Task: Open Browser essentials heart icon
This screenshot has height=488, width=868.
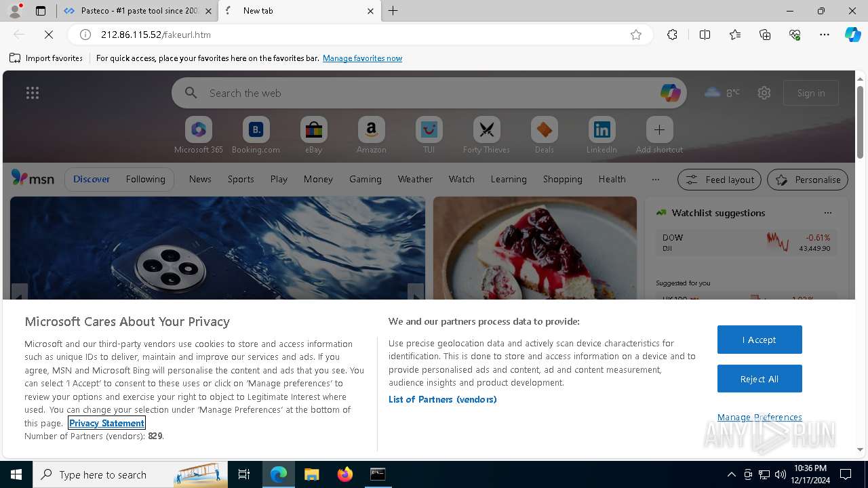Action: [x=795, y=35]
